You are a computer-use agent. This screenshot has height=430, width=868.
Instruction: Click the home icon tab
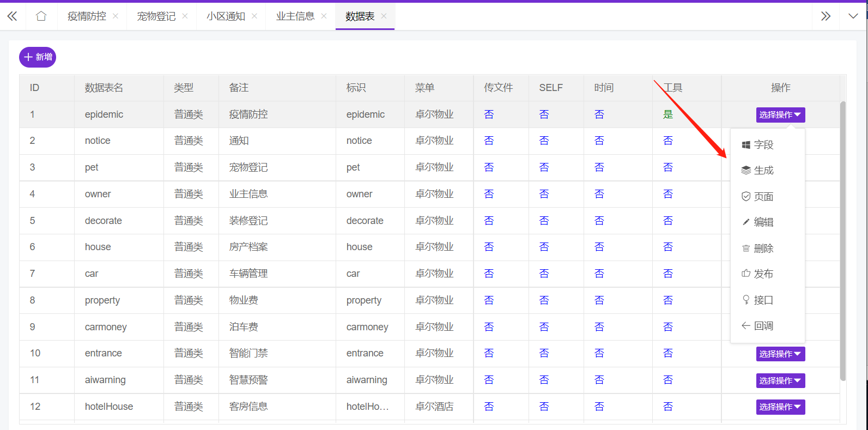point(41,16)
